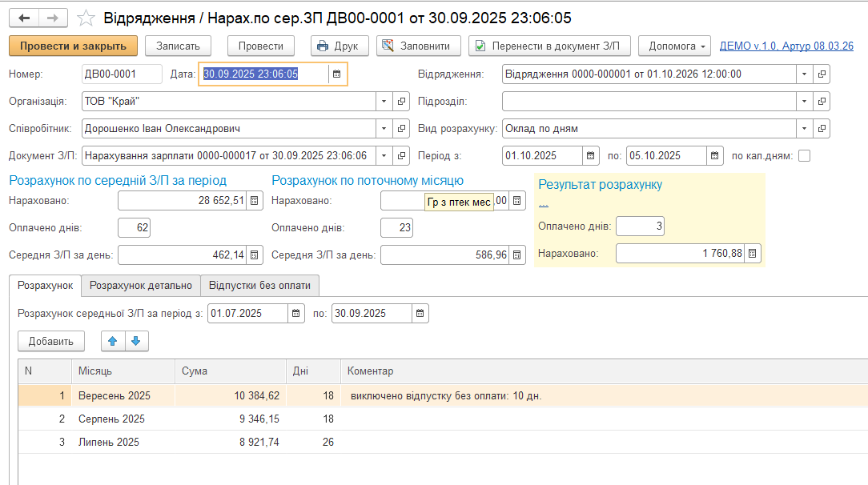Image resolution: width=868 pixels, height=485 pixels.
Task: Click the ДЕМО v.1.0 link
Action: pos(786,46)
